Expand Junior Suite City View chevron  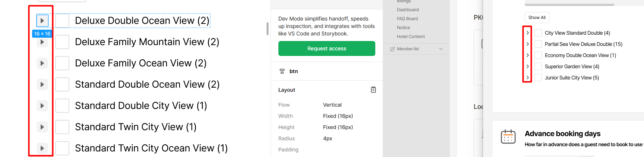pyautogui.click(x=527, y=78)
